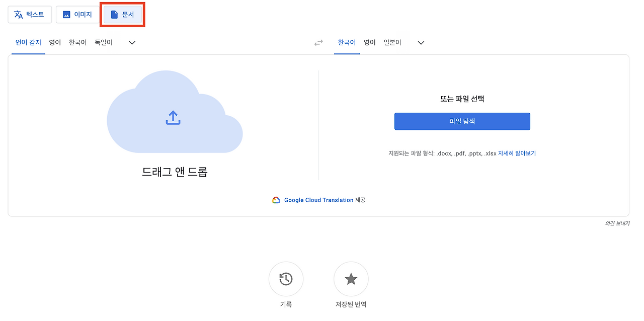Click the 文A text translation icon
This screenshot has width=644, height=321.
tap(18, 15)
